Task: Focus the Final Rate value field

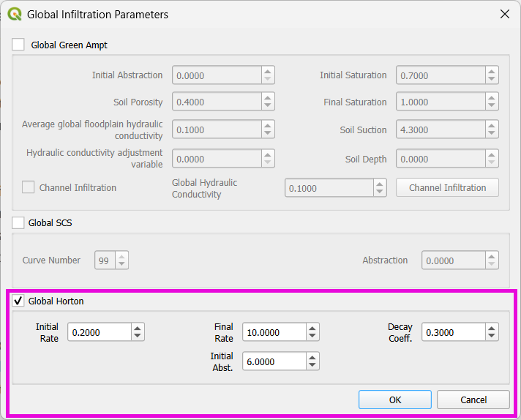Action: [x=273, y=332]
